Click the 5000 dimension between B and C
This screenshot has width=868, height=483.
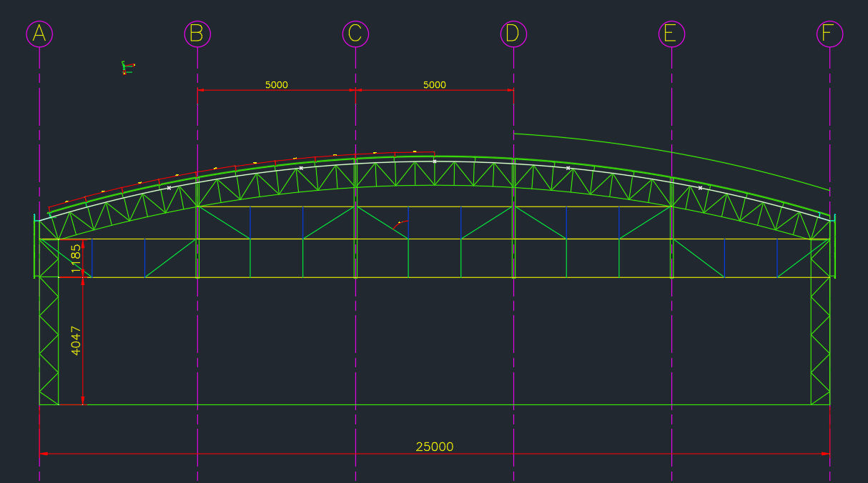[276, 85]
